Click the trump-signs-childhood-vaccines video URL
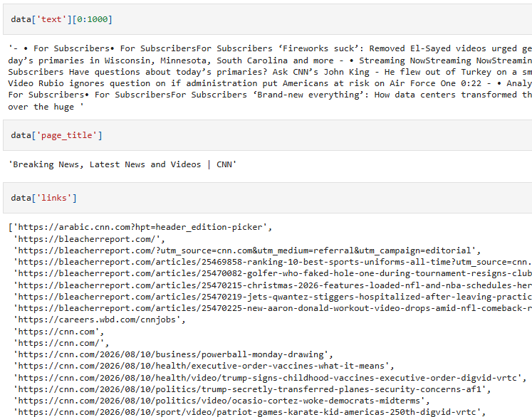This screenshot has height=417, width=532. [270, 378]
